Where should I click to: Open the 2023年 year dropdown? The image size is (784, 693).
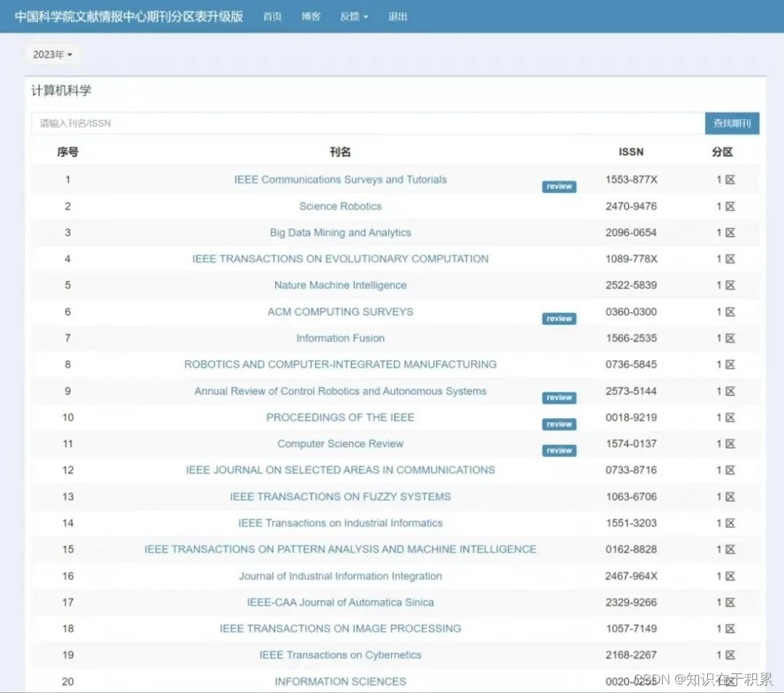tap(52, 54)
